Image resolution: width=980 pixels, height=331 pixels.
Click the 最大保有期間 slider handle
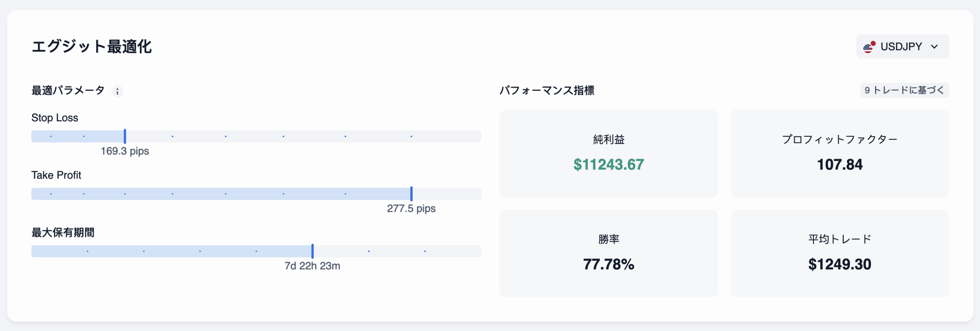313,251
